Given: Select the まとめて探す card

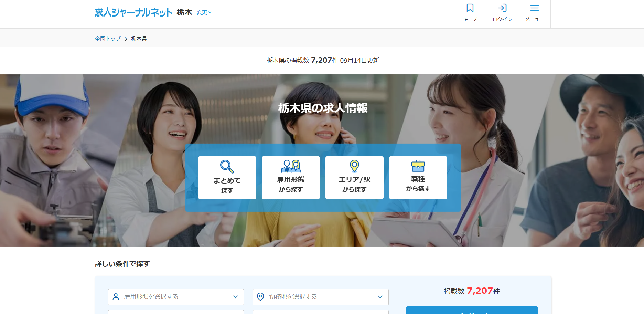Looking at the screenshot, I should [227, 178].
